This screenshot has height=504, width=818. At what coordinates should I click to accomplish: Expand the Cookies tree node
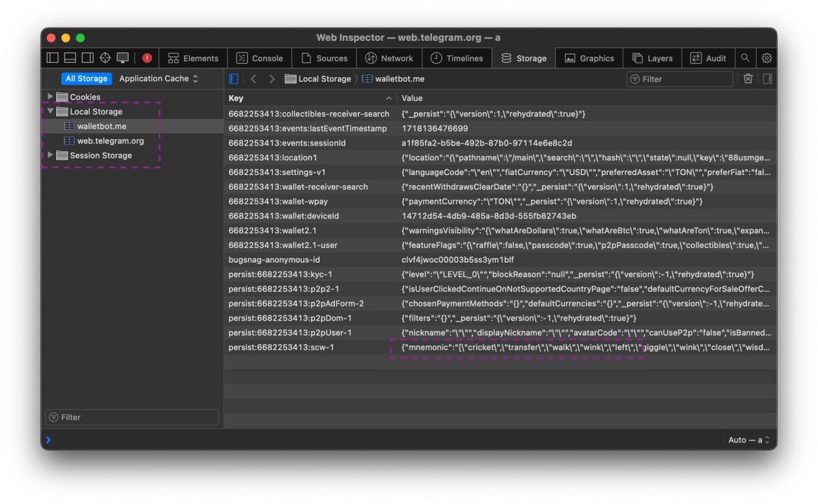point(50,97)
